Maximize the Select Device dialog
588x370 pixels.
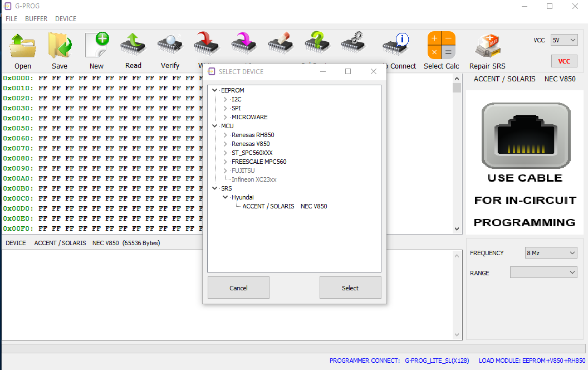[x=348, y=71]
